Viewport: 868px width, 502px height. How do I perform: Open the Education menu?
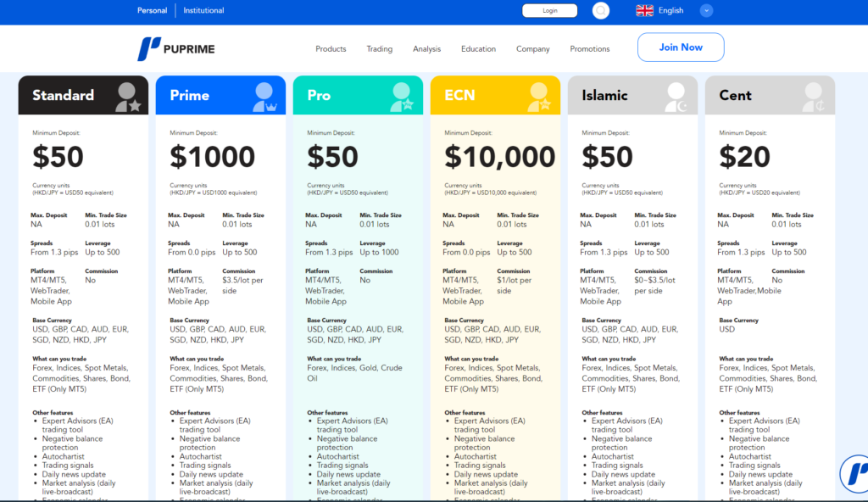(x=478, y=49)
